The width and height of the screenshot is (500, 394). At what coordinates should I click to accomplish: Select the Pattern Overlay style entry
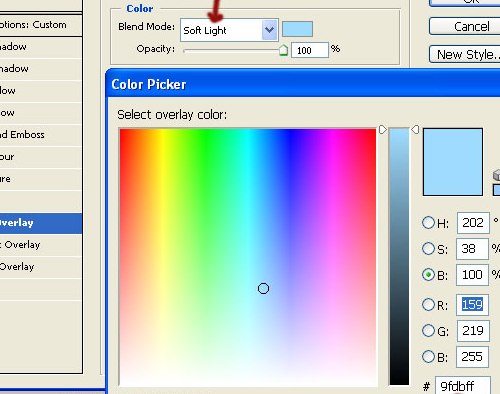[41, 267]
